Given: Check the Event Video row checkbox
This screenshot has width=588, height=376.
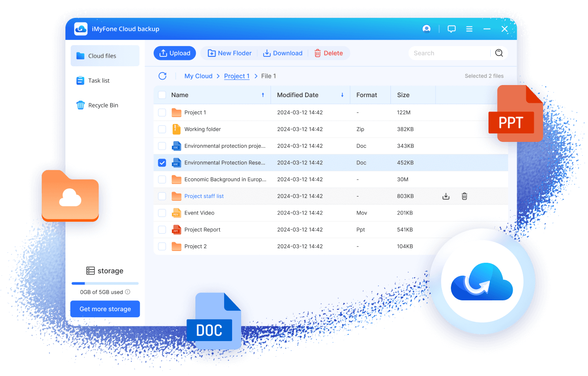Looking at the screenshot, I should [x=162, y=213].
